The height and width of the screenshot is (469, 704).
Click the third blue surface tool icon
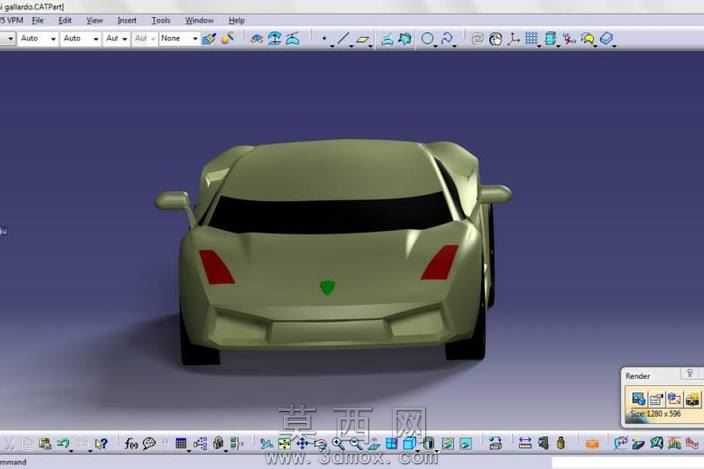[292, 39]
